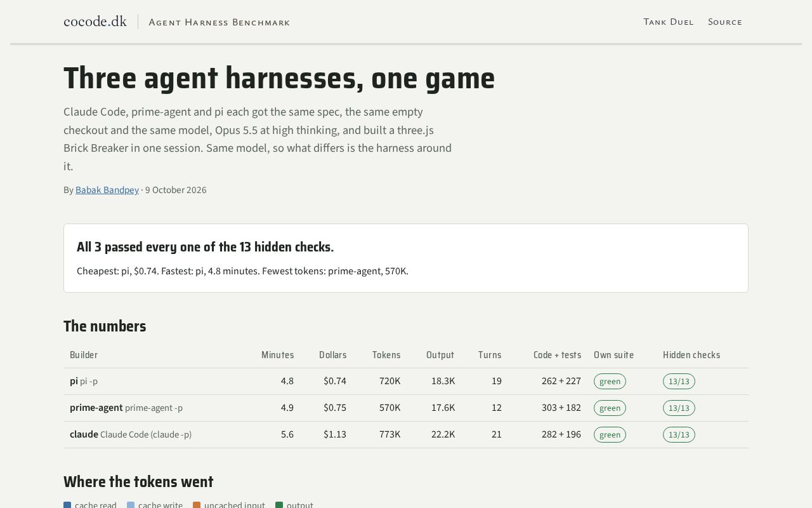The image size is (812, 508).
Task: Click the 'Where the tokens went' heading
Action: pyautogui.click(x=138, y=482)
